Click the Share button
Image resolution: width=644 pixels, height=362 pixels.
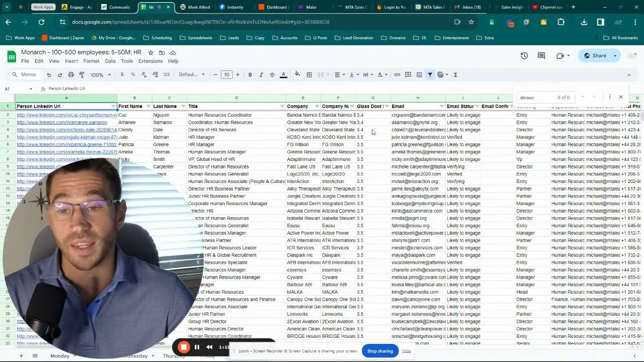595,56
